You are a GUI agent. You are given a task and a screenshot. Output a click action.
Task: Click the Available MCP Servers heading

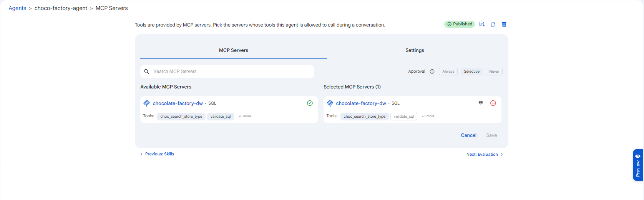tap(166, 87)
